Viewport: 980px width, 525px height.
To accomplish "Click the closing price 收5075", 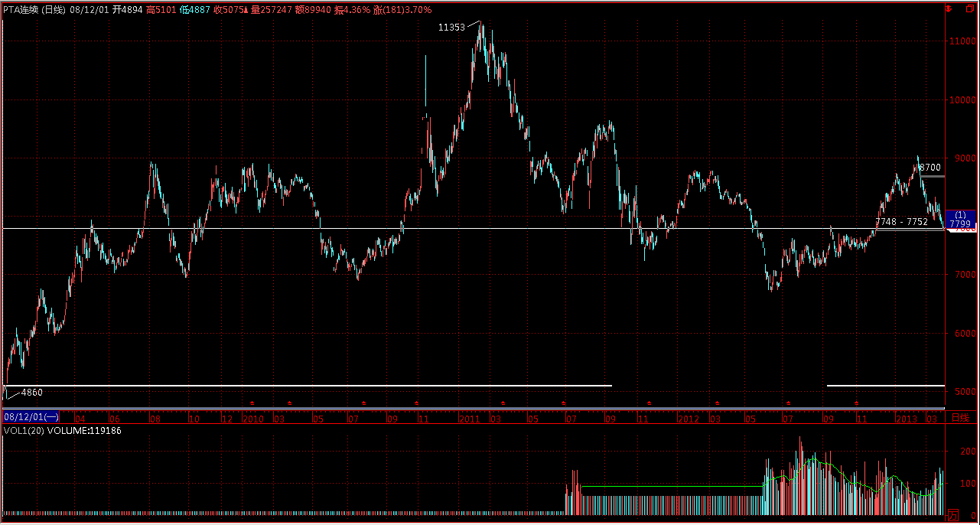I will coord(230,10).
